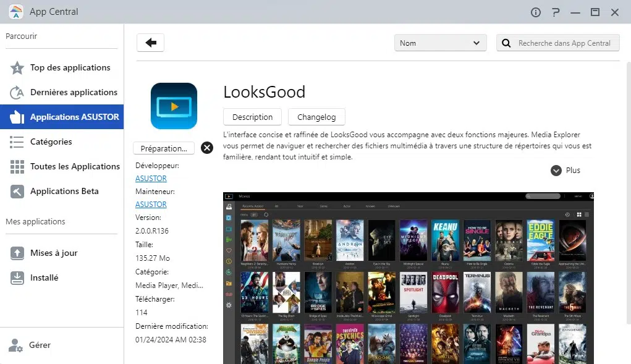Go back with the arrow button
This screenshot has width=631, height=364.
point(151,43)
